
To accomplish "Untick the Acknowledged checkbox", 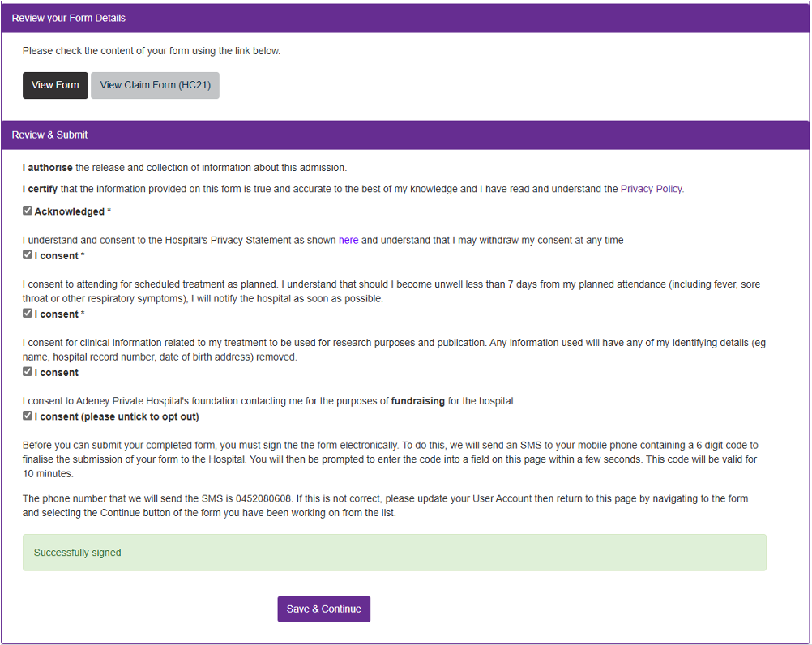I will click(28, 211).
